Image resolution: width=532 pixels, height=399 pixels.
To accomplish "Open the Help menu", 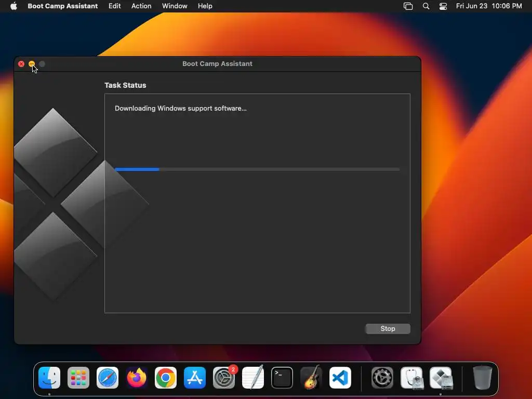I will pyautogui.click(x=205, y=6).
